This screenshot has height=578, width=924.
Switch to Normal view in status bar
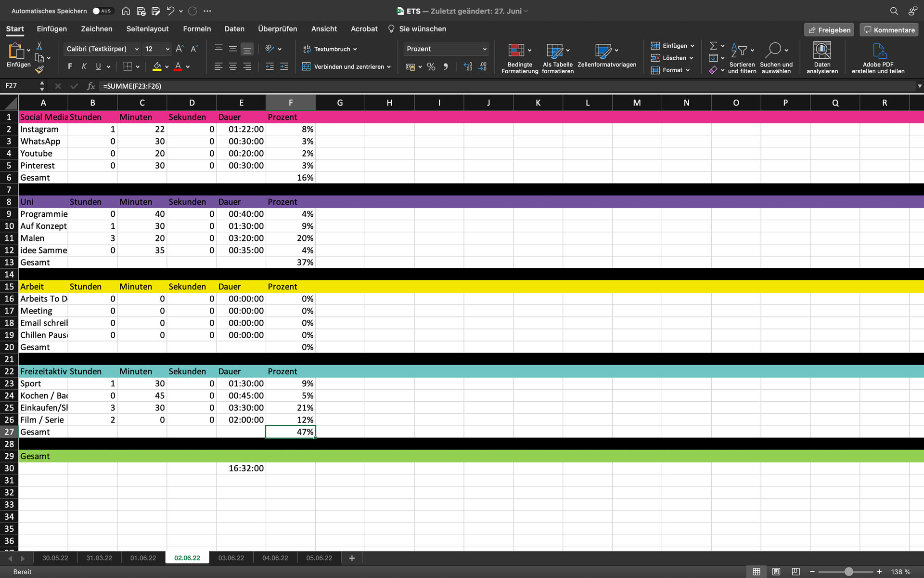757,572
